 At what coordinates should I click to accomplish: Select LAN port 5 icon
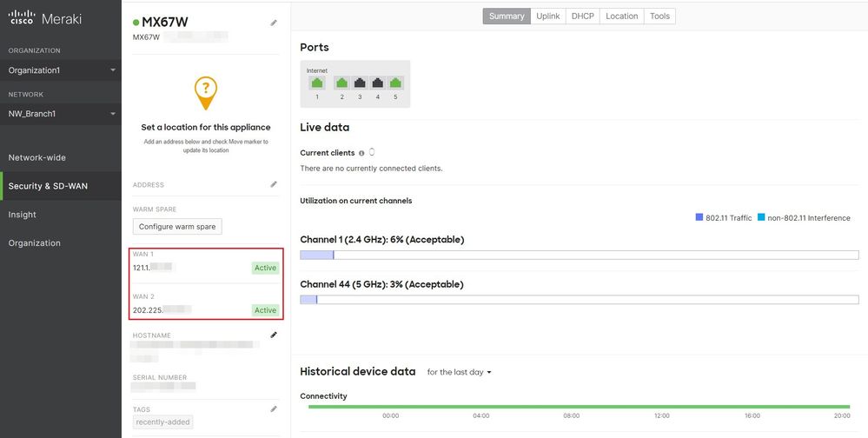[396, 83]
